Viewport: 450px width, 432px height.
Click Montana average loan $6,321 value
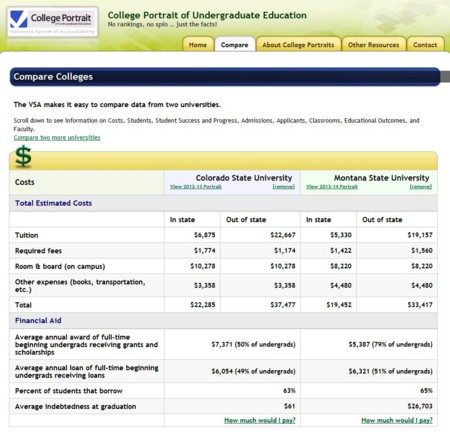391,371
